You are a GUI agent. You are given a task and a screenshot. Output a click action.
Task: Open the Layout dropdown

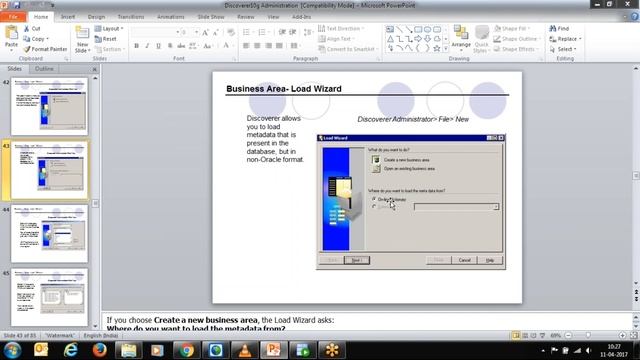(109, 29)
